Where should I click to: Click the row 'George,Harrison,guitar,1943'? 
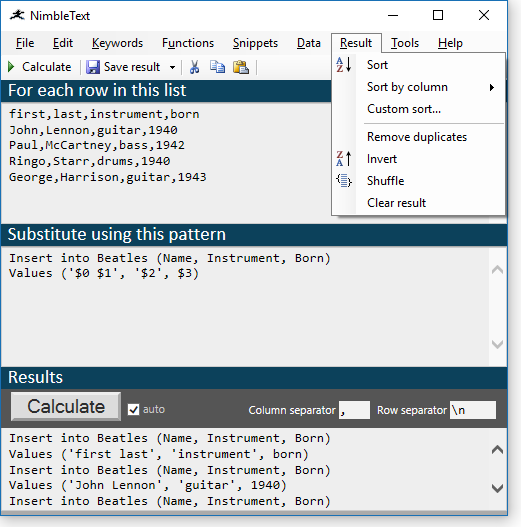[x=108, y=177]
